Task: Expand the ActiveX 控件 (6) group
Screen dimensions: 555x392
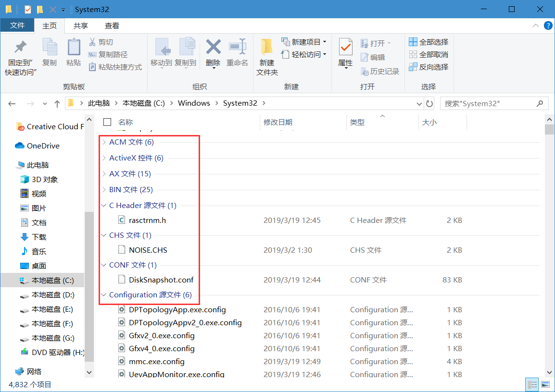Action: click(x=104, y=158)
